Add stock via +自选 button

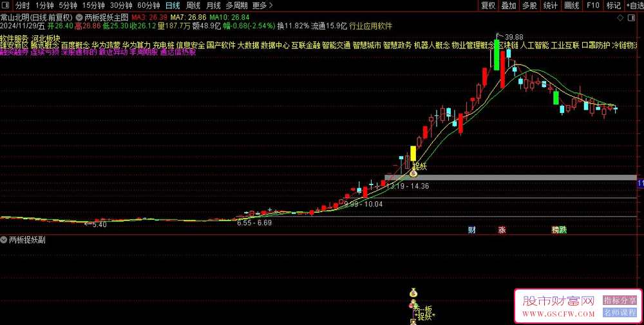(634, 6)
